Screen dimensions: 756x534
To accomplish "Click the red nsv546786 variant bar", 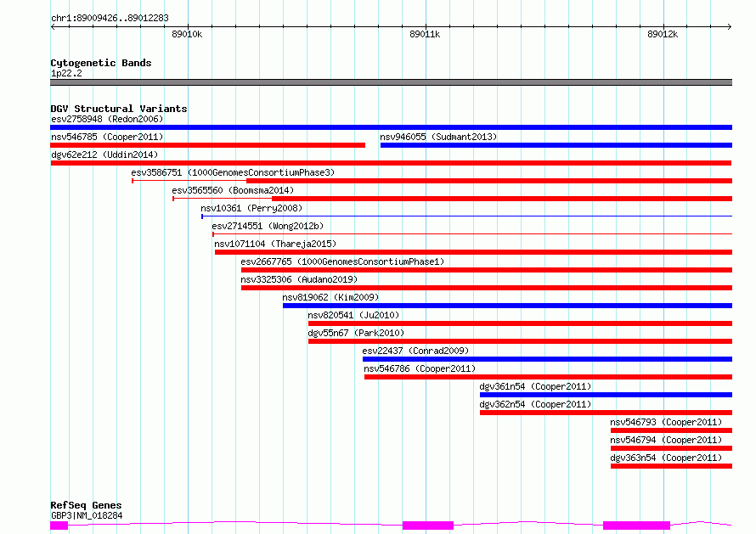I will point(548,377).
